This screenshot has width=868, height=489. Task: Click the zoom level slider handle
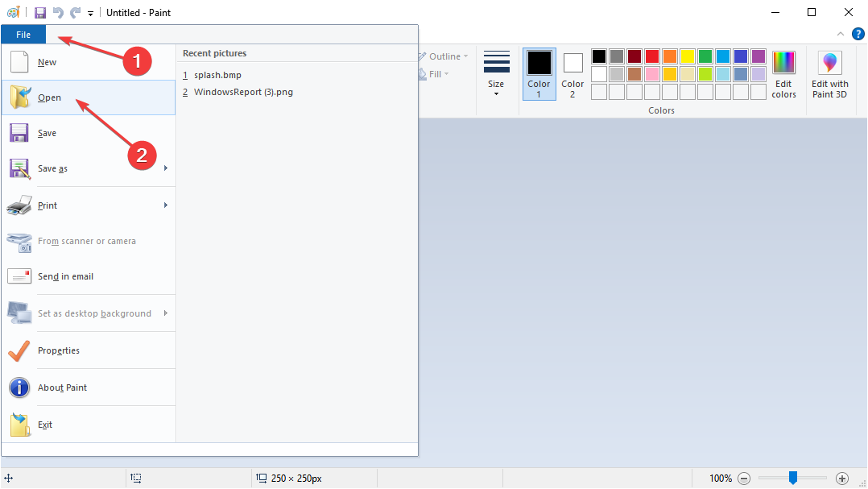click(792, 478)
